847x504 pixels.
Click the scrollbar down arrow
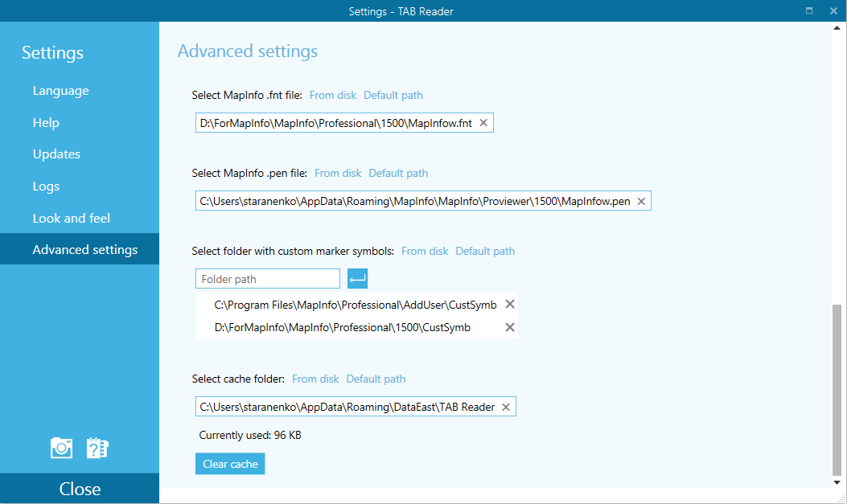click(x=837, y=482)
